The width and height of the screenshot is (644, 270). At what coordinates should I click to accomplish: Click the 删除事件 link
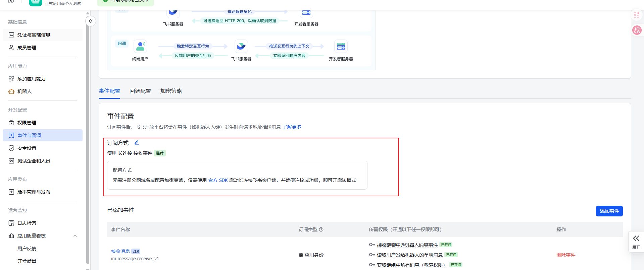pos(565,255)
